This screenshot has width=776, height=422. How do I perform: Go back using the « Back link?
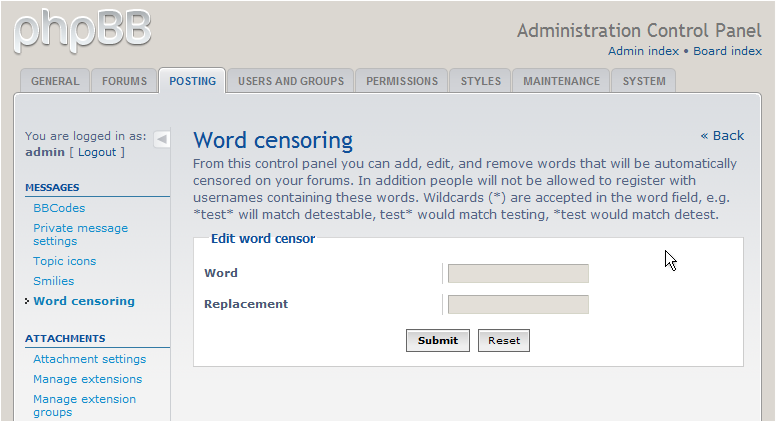722,136
